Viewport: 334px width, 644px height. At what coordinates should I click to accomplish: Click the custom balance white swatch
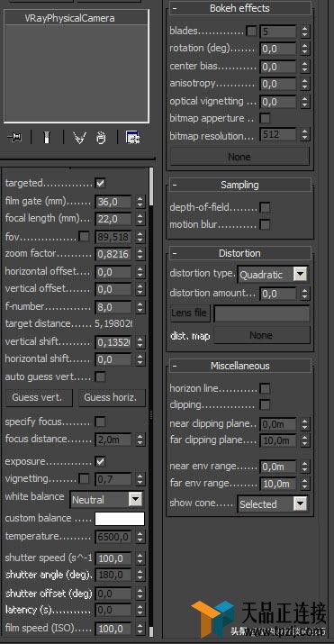point(120,519)
